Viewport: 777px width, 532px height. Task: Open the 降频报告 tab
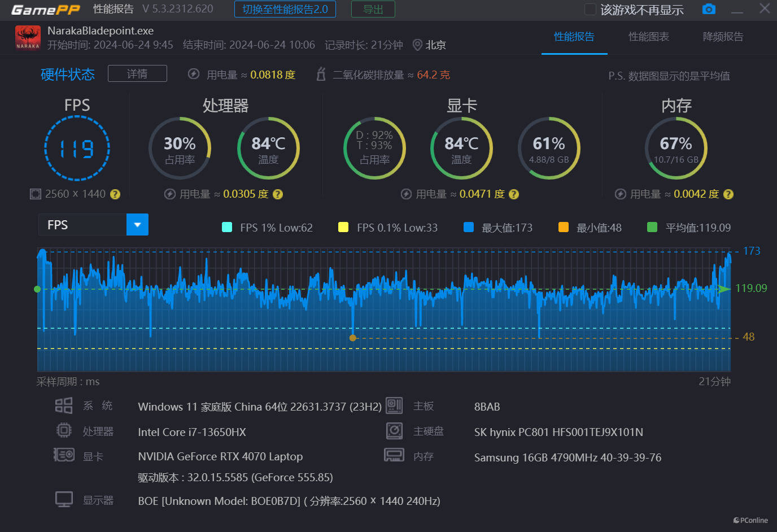click(x=723, y=37)
